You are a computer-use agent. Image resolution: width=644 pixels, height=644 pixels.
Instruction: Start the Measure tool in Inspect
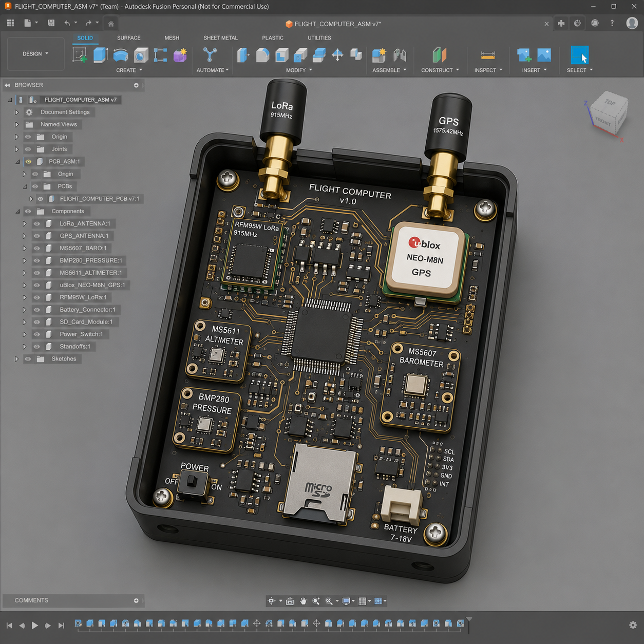[488, 55]
